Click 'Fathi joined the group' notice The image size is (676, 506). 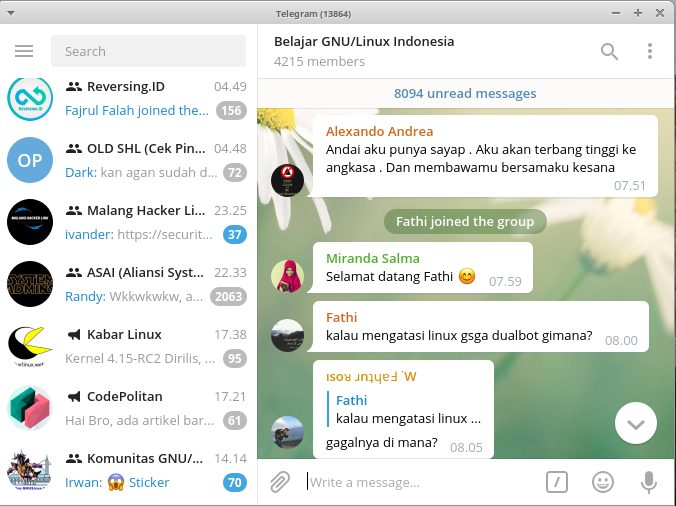pos(465,222)
